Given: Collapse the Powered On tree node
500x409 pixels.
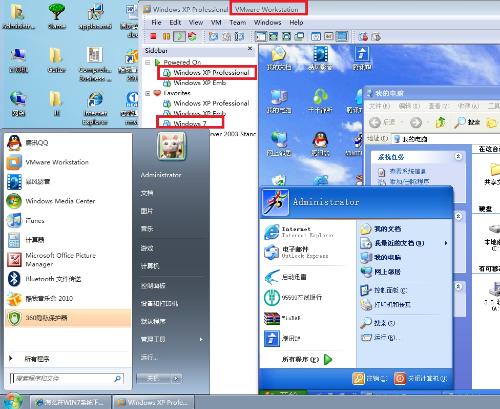Looking at the screenshot, I should [x=148, y=62].
